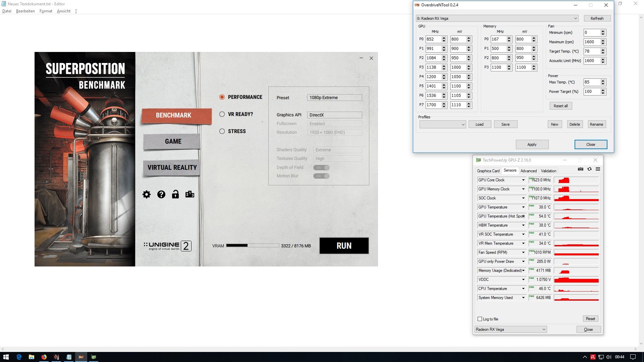Minimize the Superposition Benchmark window

pos(361,58)
